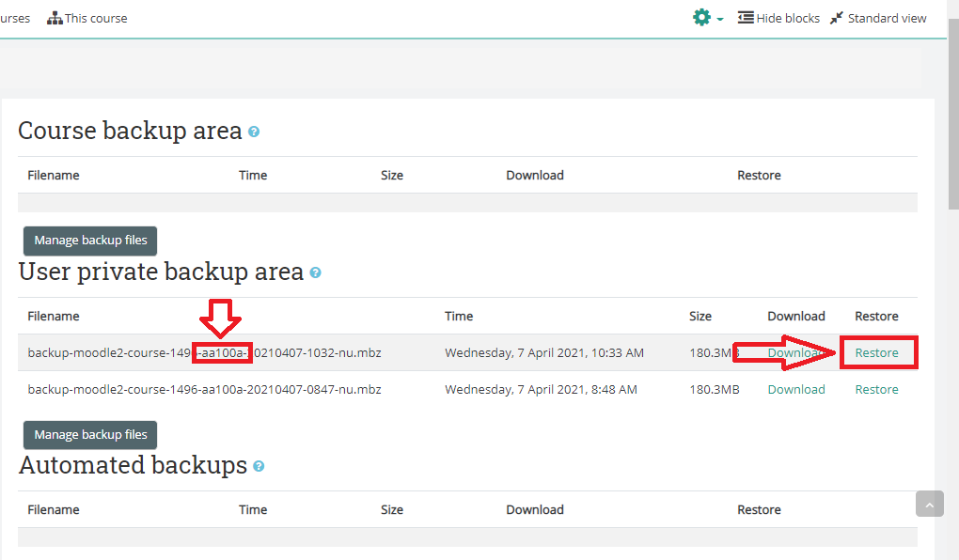Screen dimensions: 959x560
Task: Click Manage backup files under Course backup area
Action: coord(90,241)
